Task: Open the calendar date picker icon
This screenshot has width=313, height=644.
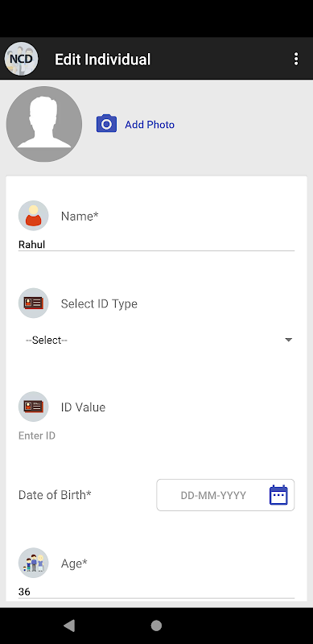Action: [x=278, y=495]
